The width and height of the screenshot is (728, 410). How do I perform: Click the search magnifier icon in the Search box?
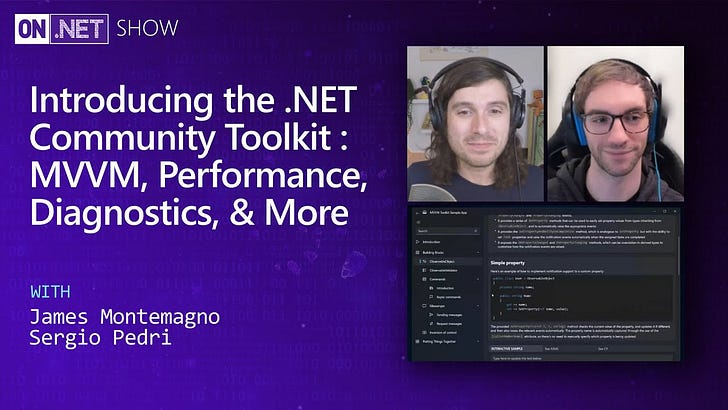coord(475,231)
